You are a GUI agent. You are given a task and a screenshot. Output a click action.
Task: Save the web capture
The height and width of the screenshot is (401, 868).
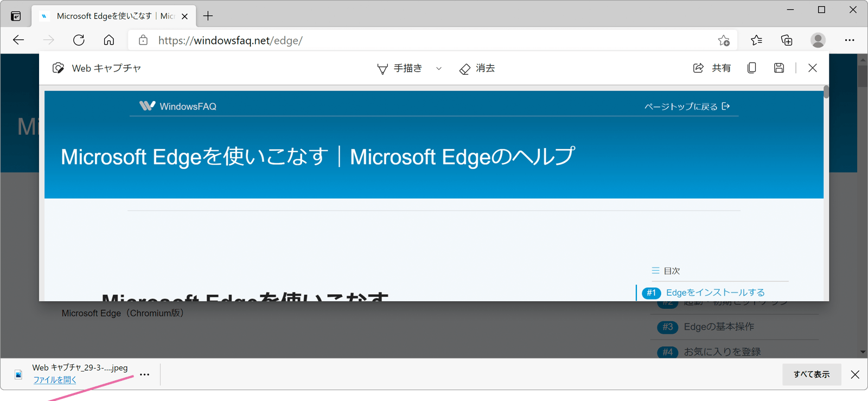pyautogui.click(x=779, y=68)
